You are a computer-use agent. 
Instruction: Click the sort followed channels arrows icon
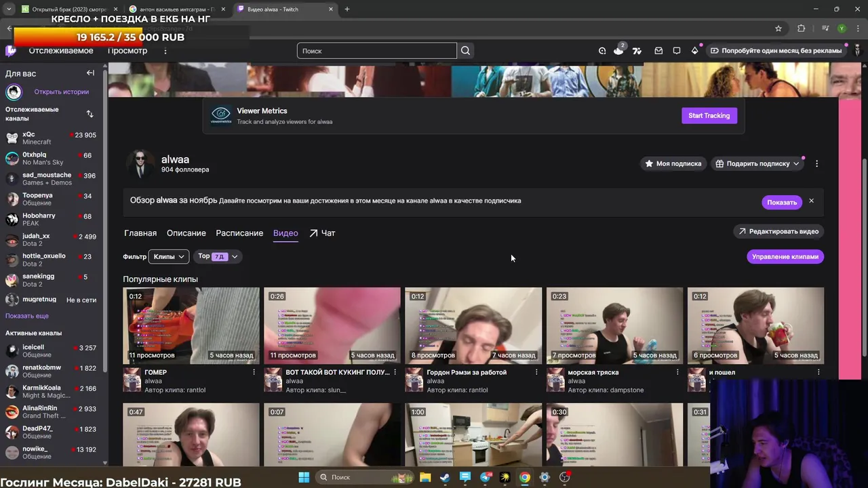[x=90, y=114]
